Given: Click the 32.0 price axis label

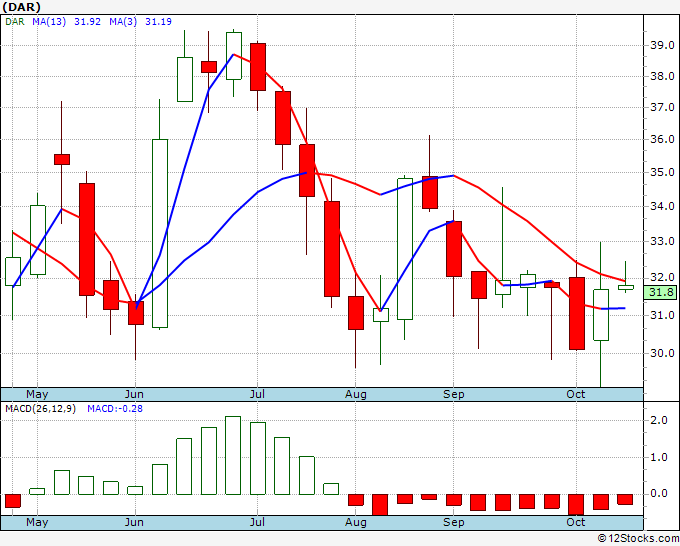Looking at the screenshot, I should point(662,277).
